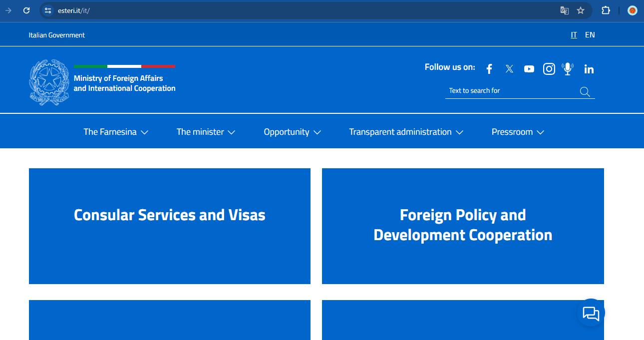Switch language to IT

pos(574,34)
